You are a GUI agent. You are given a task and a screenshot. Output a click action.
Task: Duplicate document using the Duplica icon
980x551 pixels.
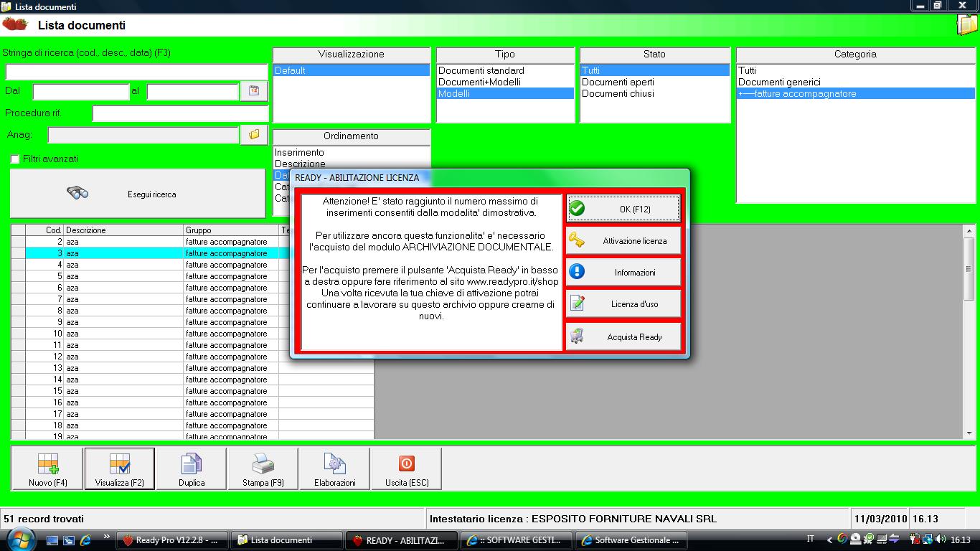192,469
